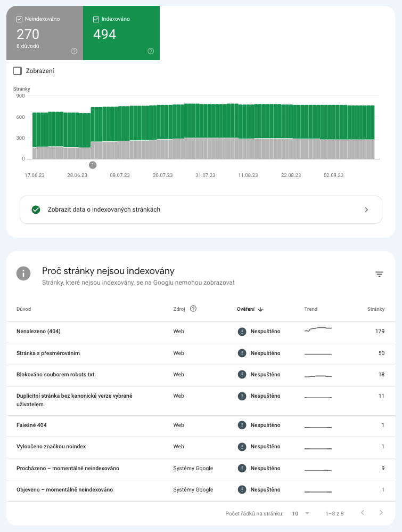Image resolution: width=402 pixels, height=532 pixels.
Task: Open help icon on Neindexováno card
Action: tap(74, 51)
